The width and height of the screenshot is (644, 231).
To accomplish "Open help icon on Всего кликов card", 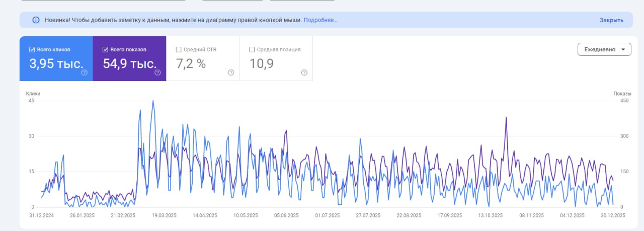I will 84,72.
